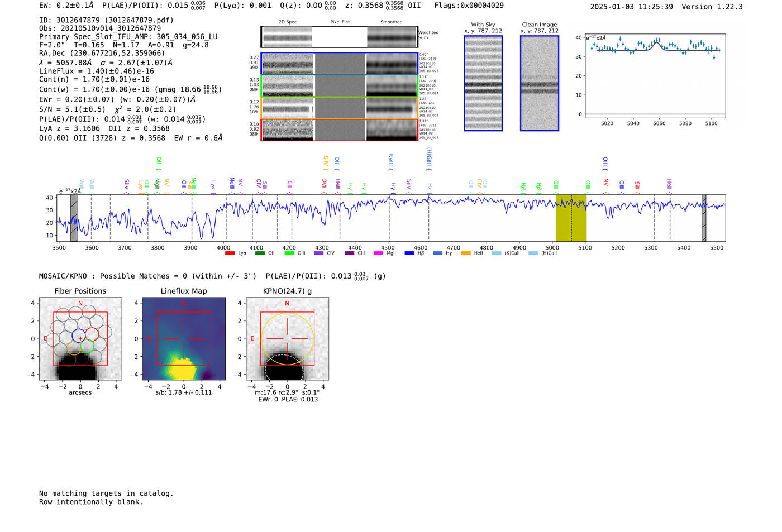Click the Weighted Sum spectrum strip
Image resolution: width=782 pixels, height=532 pixels.
(339, 37)
